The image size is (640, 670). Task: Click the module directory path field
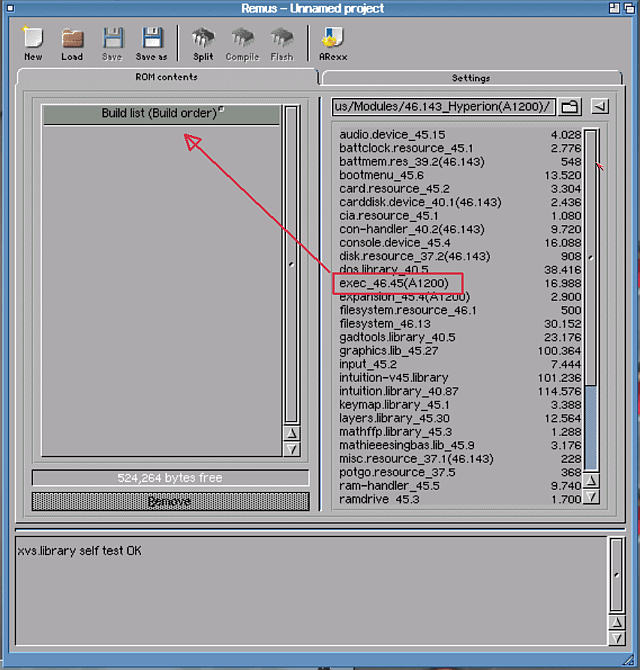[x=443, y=106]
